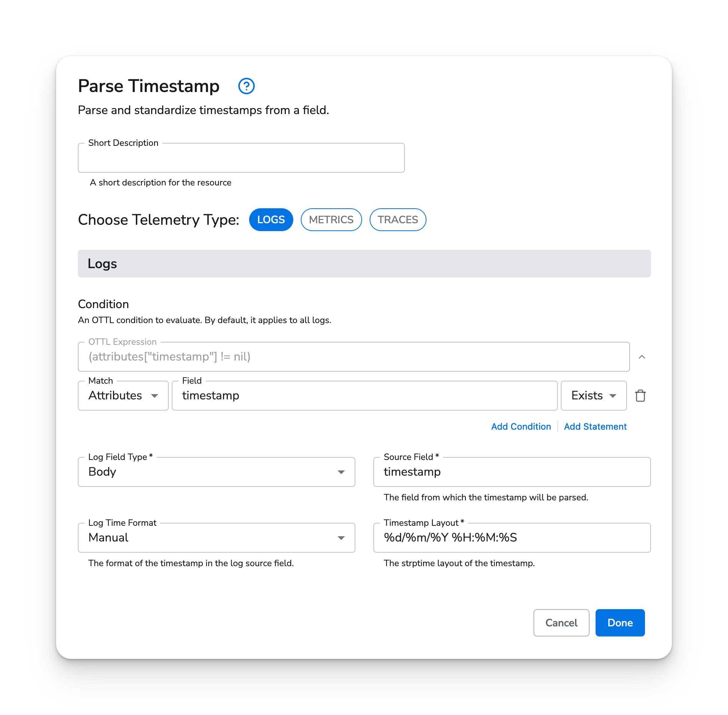Viewport: 728px width, 715px height.
Task: Select the METRICS telemetry type toggle
Action: [x=331, y=220]
